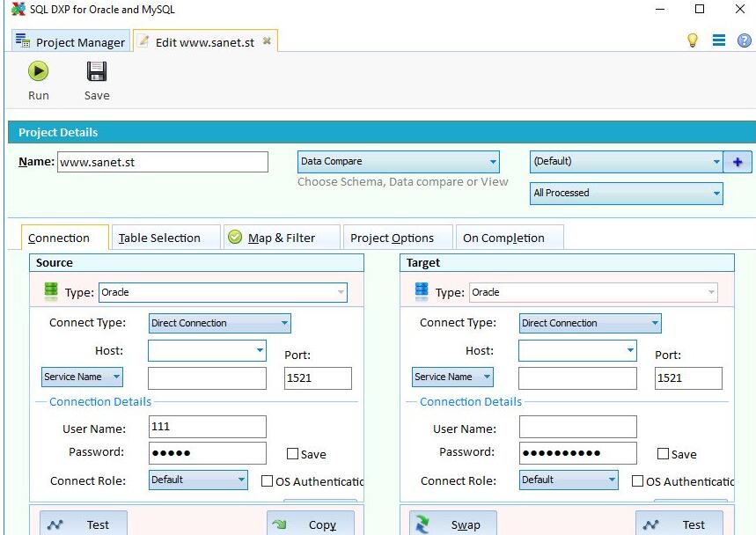
Task: Open the Project Options tab
Action: pos(398,238)
